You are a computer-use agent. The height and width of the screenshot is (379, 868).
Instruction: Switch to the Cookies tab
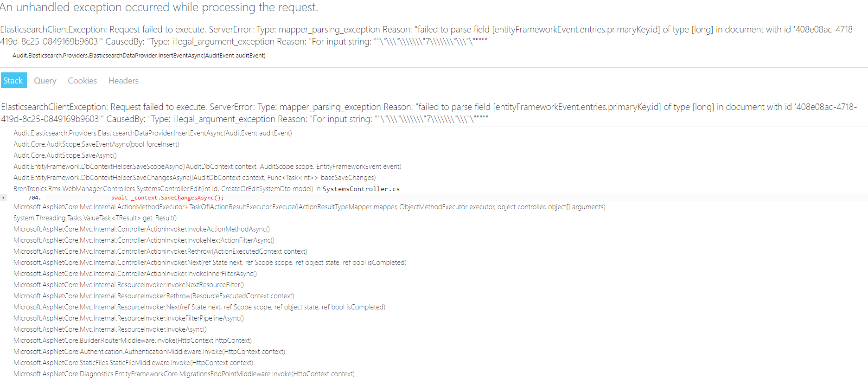coord(82,80)
